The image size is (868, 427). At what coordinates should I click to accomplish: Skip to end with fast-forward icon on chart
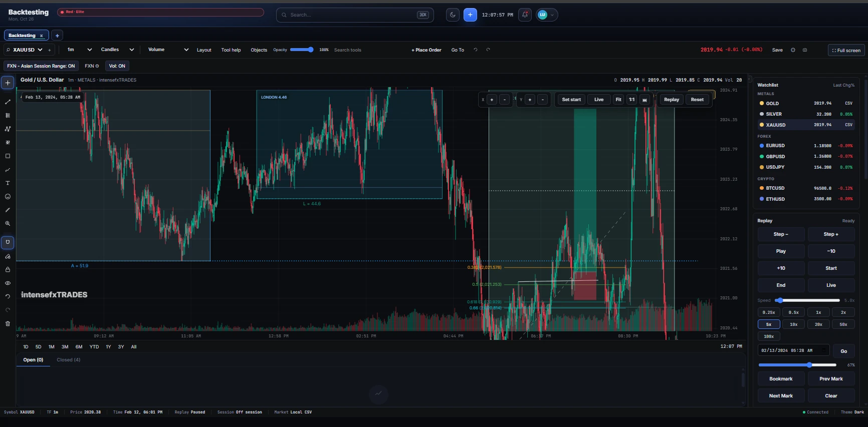(x=644, y=100)
